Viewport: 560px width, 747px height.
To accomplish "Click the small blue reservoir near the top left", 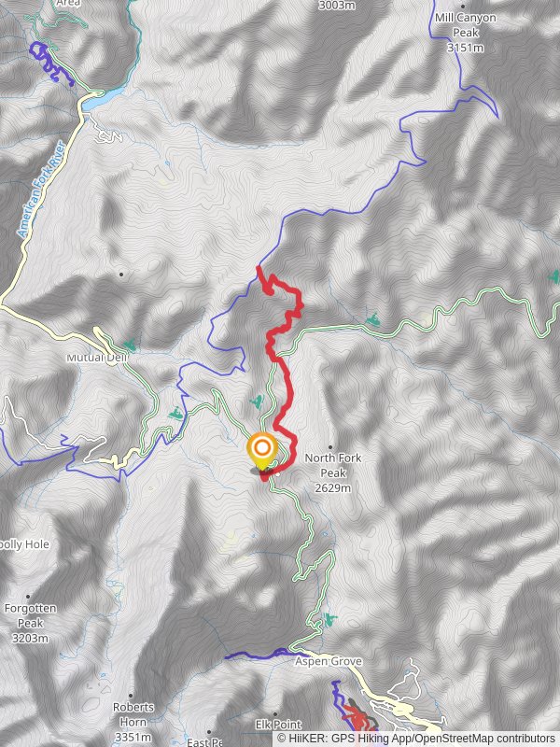I will [104, 98].
